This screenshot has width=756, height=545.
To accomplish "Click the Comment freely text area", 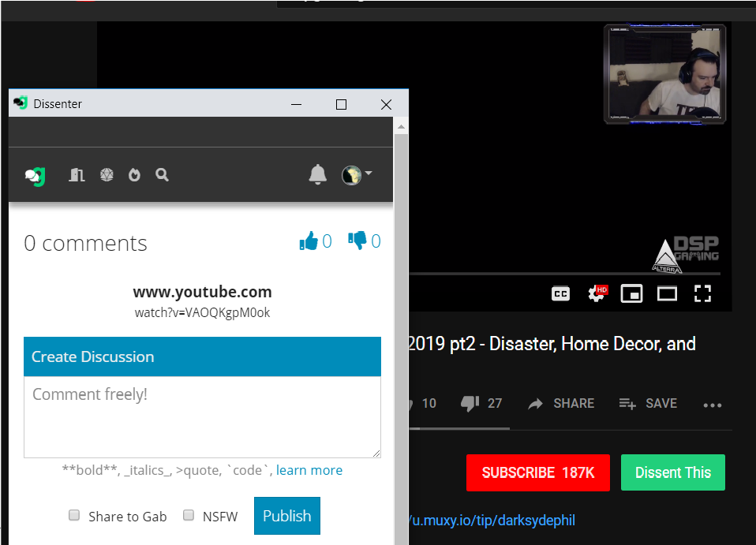I will 203,417.
